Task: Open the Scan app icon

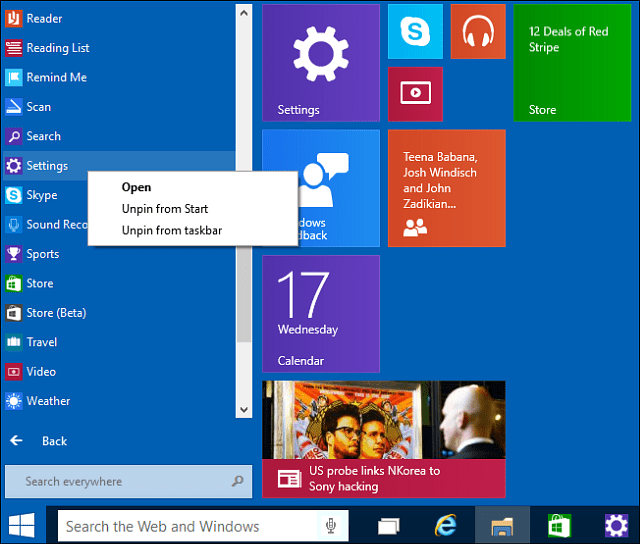Action: (x=13, y=107)
